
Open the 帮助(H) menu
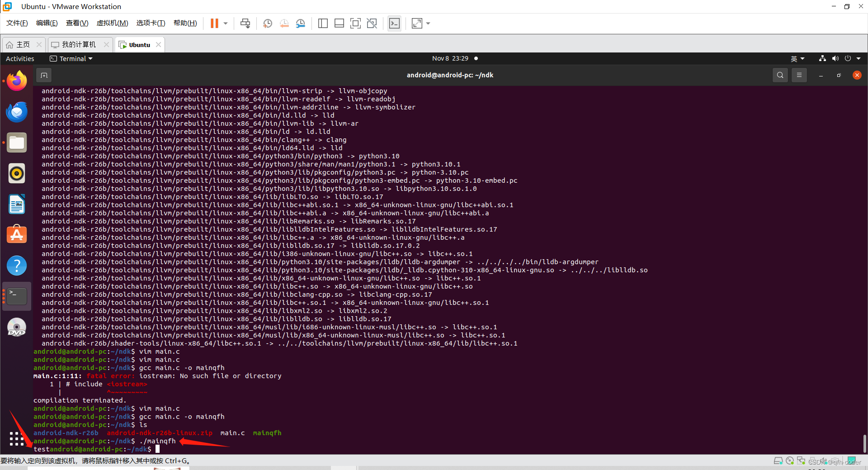185,23
